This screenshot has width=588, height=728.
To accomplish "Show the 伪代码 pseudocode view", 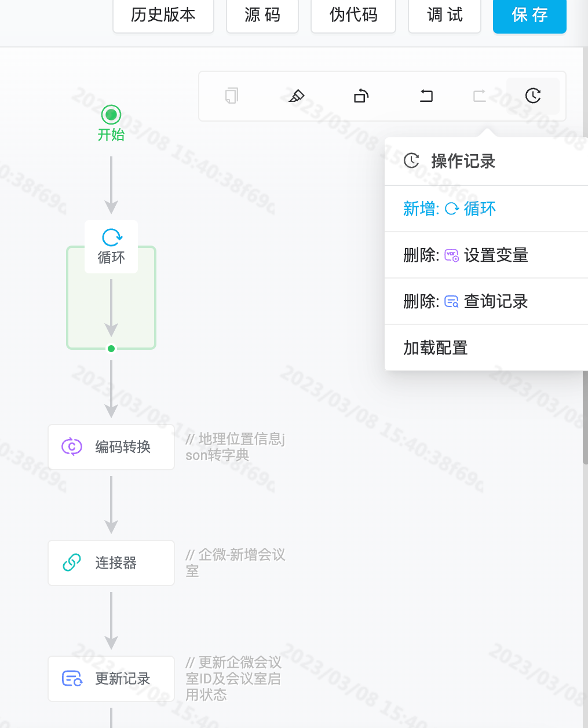I will pyautogui.click(x=353, y=15).
